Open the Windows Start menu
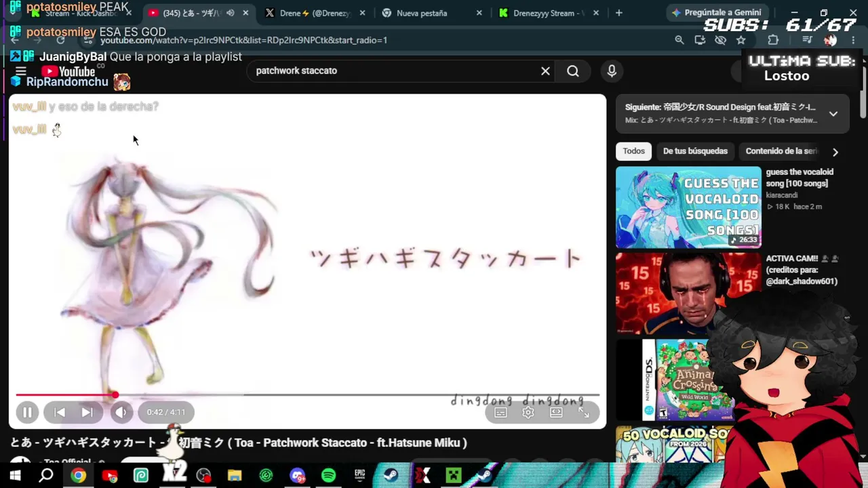868x488 pixels. pos(15,475)
